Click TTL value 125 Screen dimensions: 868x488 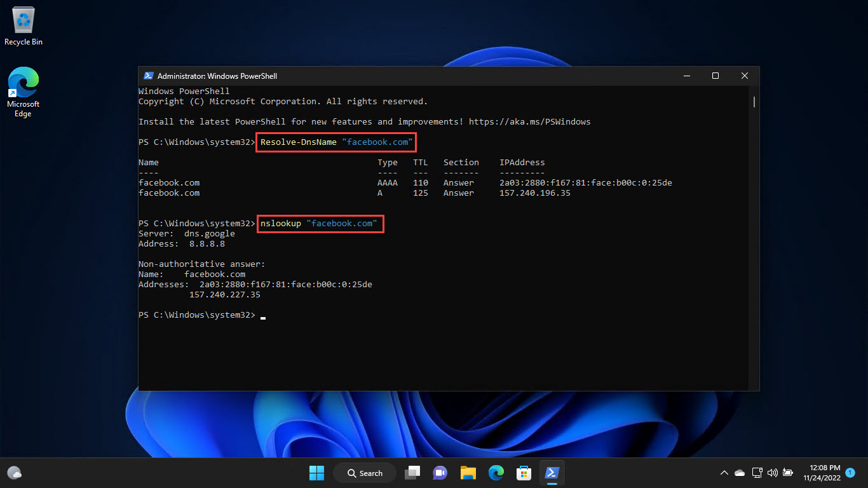tap(421, 193)
